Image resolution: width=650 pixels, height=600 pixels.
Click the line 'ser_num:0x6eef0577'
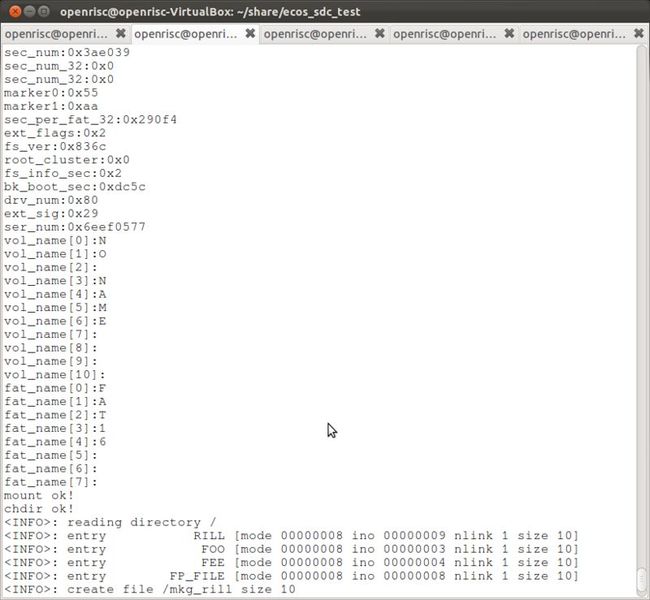75,227
